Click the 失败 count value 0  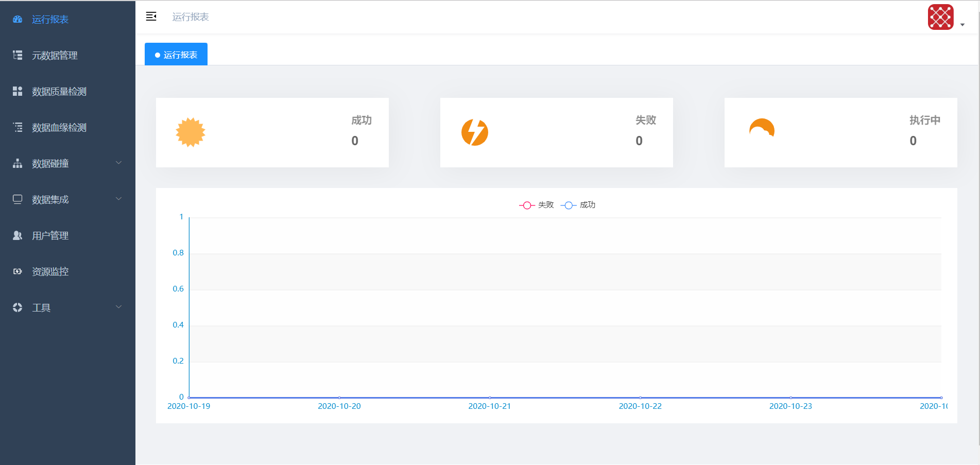coord(639,141)
